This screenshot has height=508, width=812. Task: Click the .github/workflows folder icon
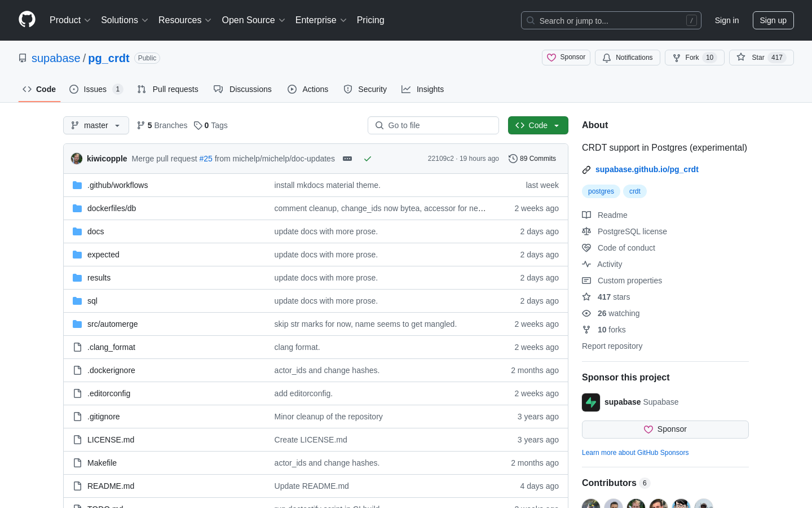77,185
